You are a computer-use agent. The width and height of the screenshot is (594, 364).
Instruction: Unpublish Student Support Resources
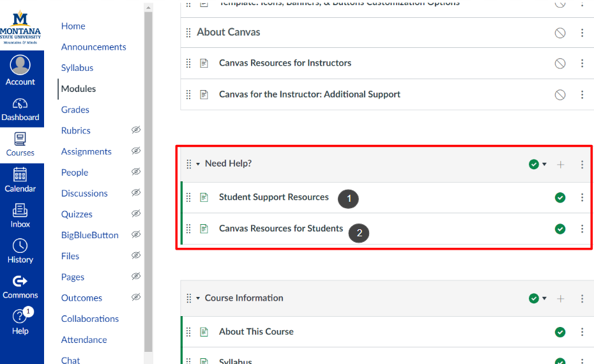click(x=560, y=197)
